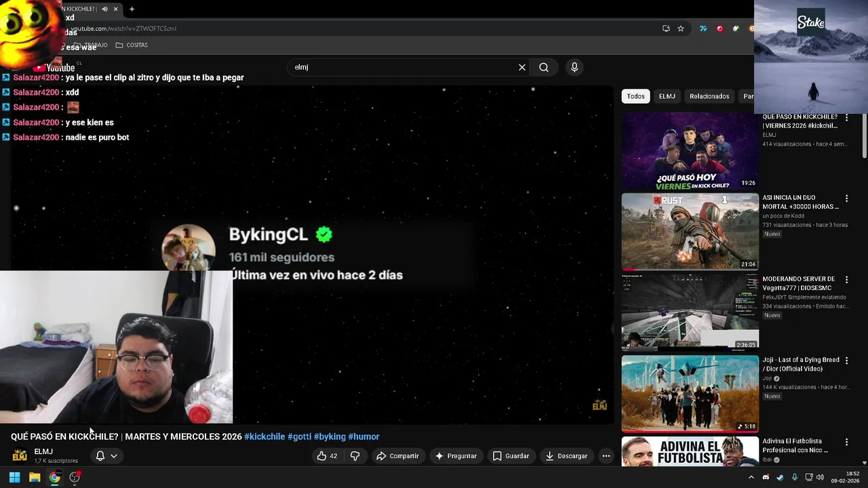Close the KICKCHILE browser tab

[x=115, y=9]
